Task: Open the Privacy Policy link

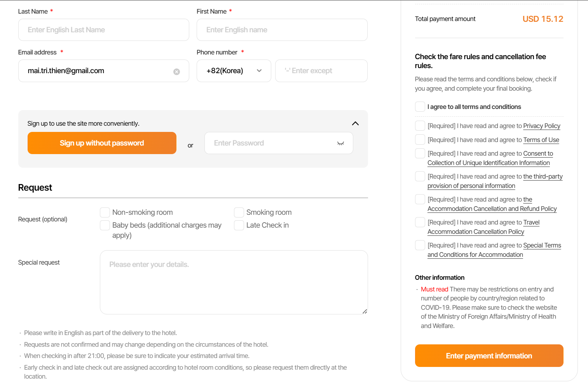Action: point(541,126)
